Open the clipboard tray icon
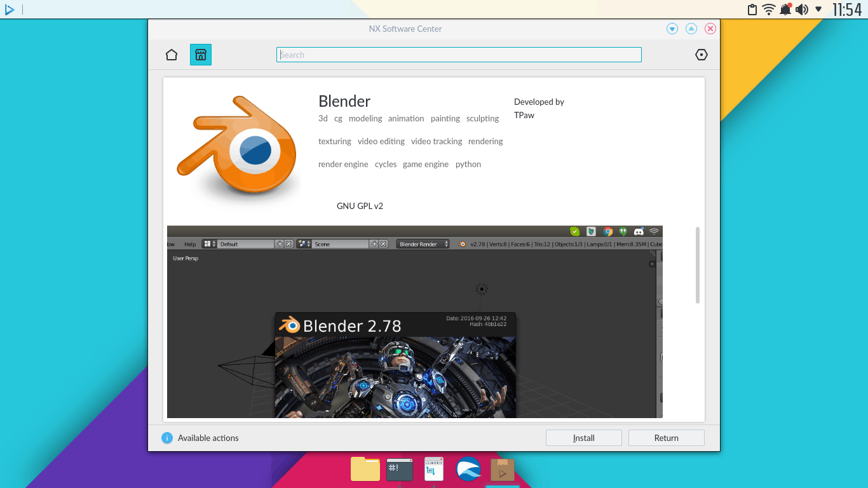The height and width of the screenshot is (488, 868). tap(752, 10)
